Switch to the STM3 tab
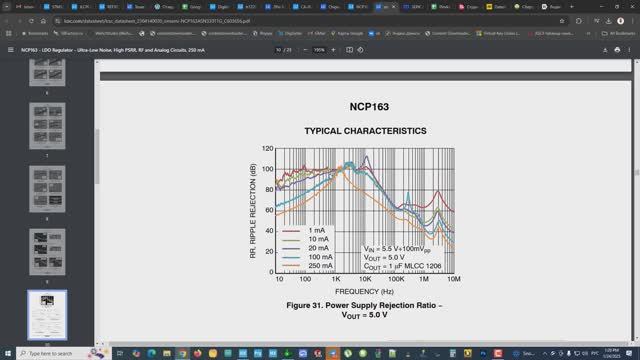The height and width of the screenshot is (360, 640). tap(53, 7)
